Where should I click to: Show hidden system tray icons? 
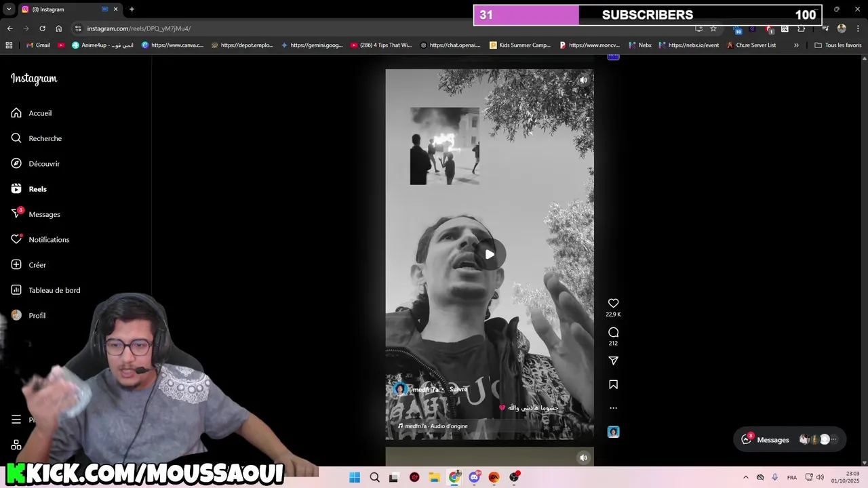click(746, 477)
